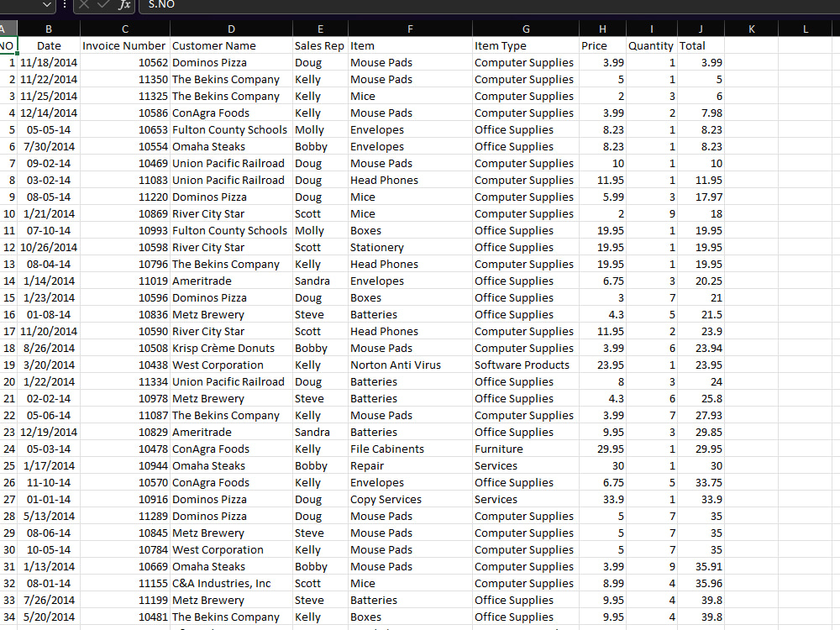Confirm the entry with the checkmark icon

pyautogui.click(x=103, y=5)
